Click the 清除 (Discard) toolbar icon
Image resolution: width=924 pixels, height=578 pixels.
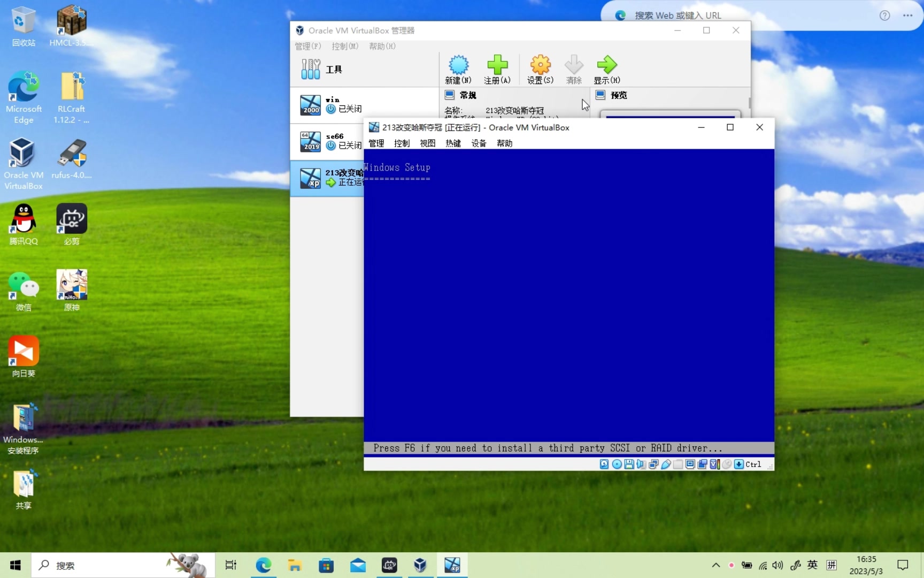(573, 69)
